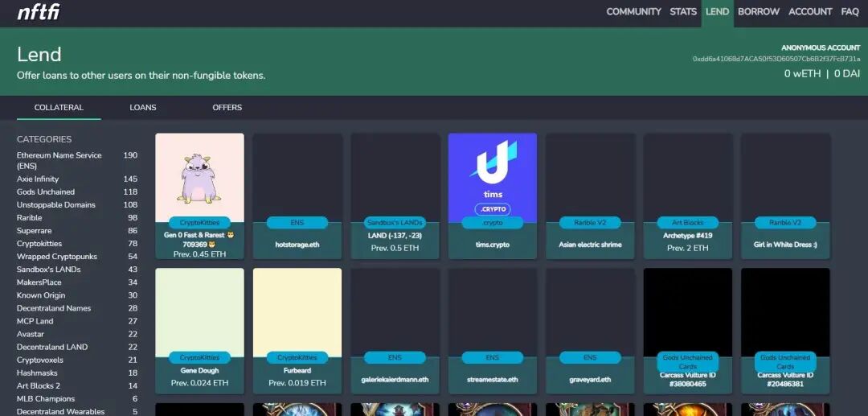Filter by Sandbox's LANDs category
The height and width of the screenshot is (416, 868).
tap(77, 270)
